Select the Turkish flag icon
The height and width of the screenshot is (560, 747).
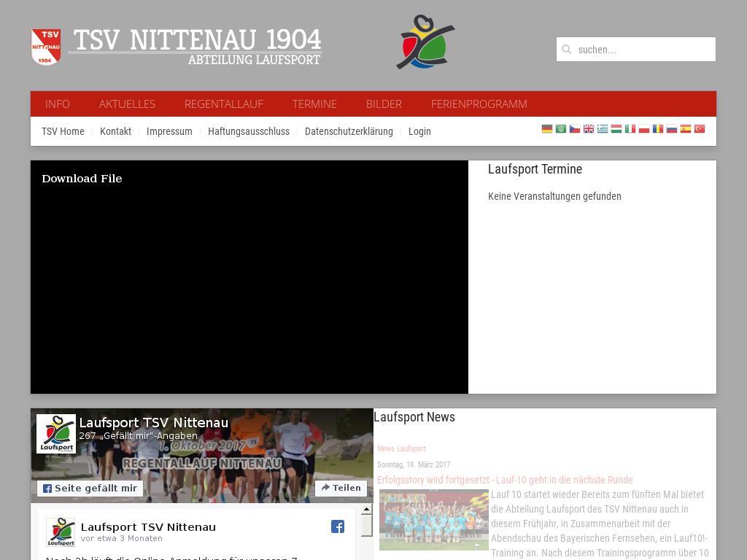point(699,129)
